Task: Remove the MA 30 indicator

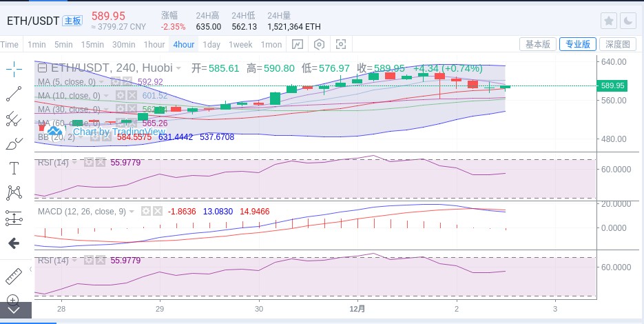Action: [132, 110]
